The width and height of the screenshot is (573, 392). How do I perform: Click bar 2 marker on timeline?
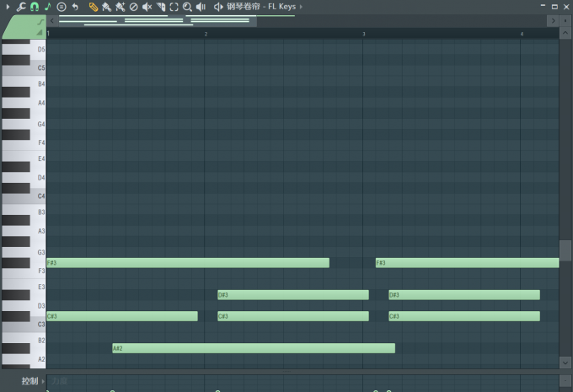tap(206, 34)
